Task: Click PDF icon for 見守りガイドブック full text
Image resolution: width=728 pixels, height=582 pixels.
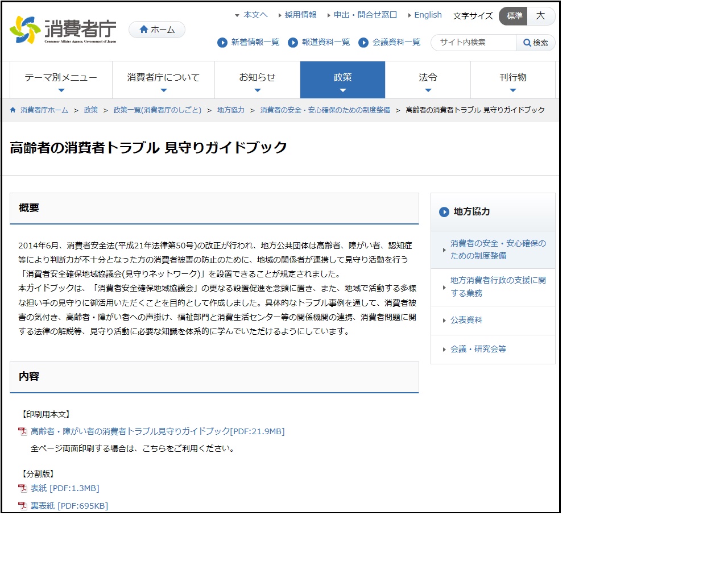Action: [23, 431]
